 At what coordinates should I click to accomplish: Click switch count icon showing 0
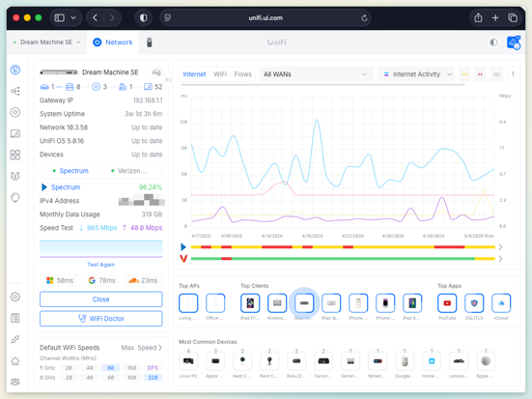[70, 87]
